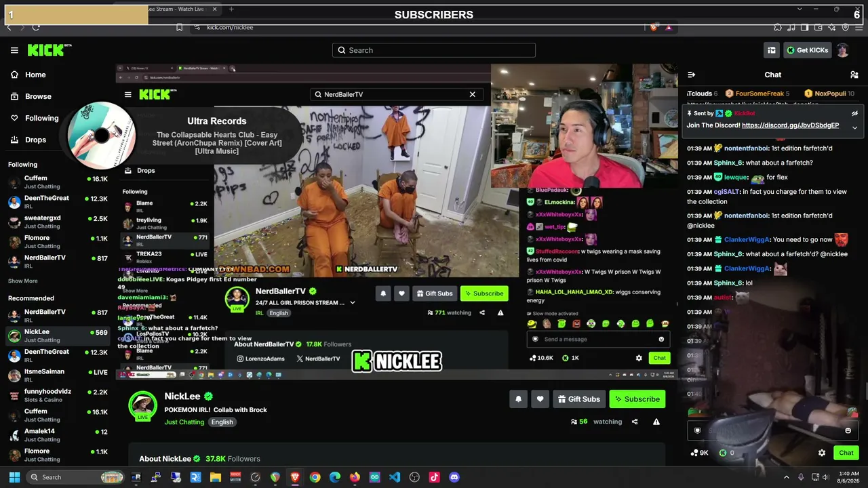Screen dimensions: 868x488
Task: Open the emote picker in chat input
Action: 848,430
